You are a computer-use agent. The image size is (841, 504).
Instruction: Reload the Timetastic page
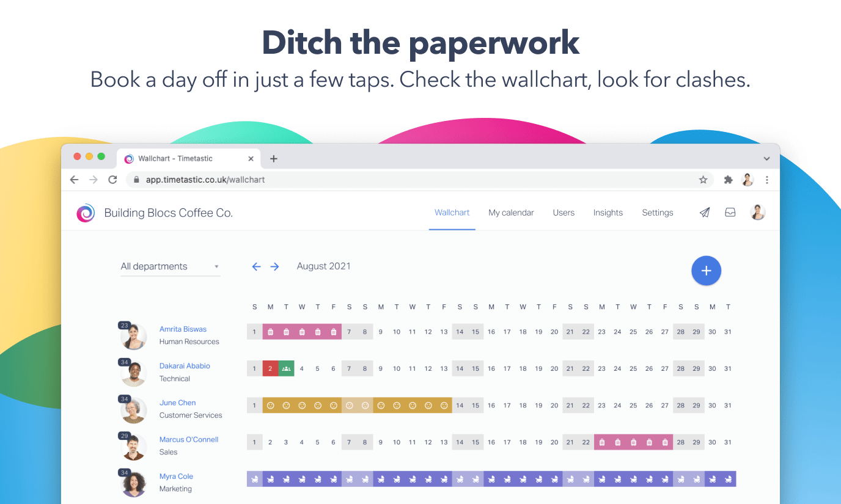coord(112,180)
